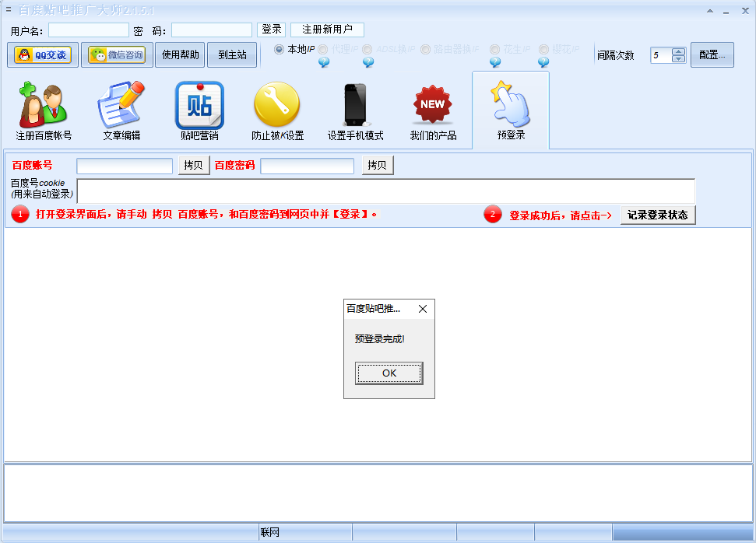The image size is (756, 543).
Task: Open the window menu icon in the title bar
Action: (x=9, y=9)
